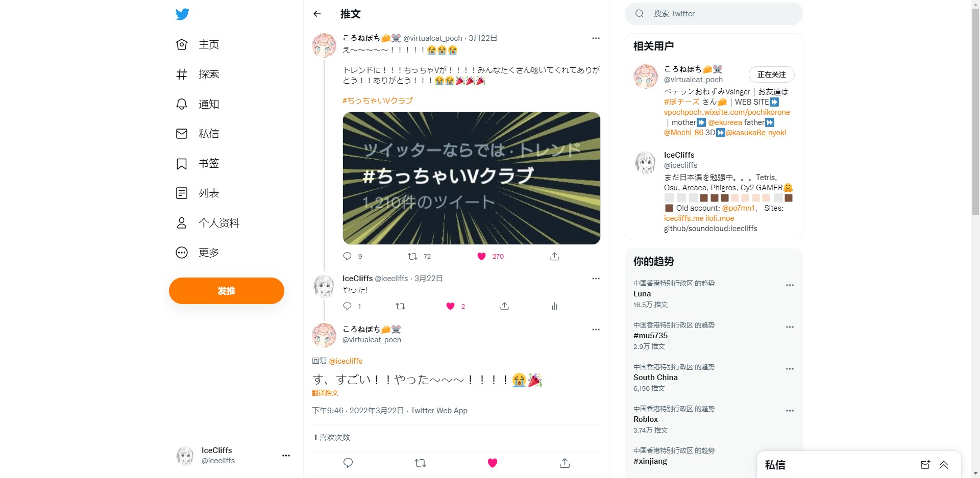Toggle 正在关注 following button for ころねぽち
Image resolution: width=980 pixels, height=478 pixels.
tap(771, 74)
